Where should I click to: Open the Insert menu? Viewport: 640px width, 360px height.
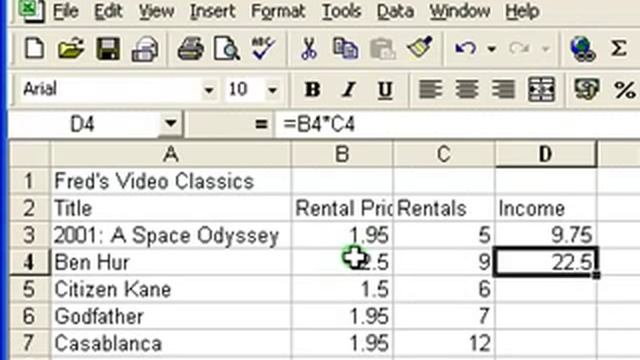pos(212,11)
